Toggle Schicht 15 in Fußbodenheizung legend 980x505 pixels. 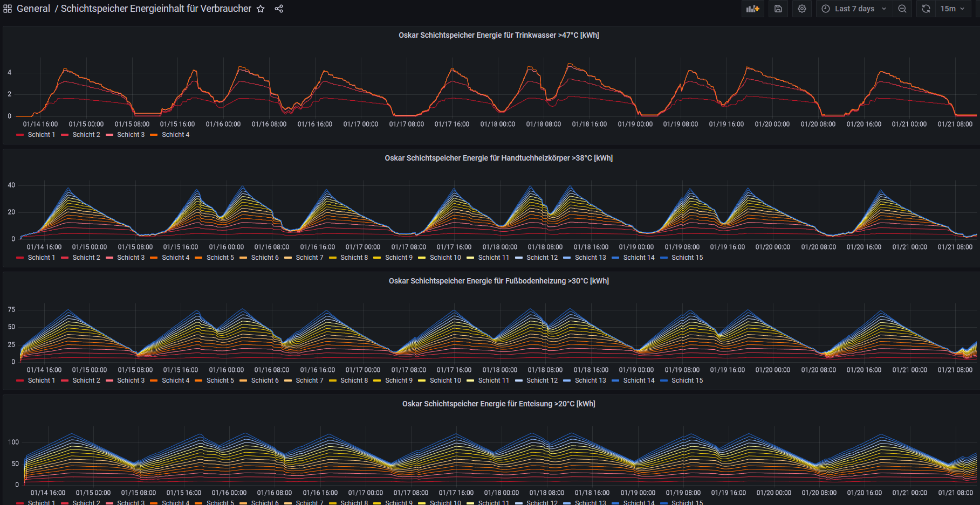tap(687, 381)
